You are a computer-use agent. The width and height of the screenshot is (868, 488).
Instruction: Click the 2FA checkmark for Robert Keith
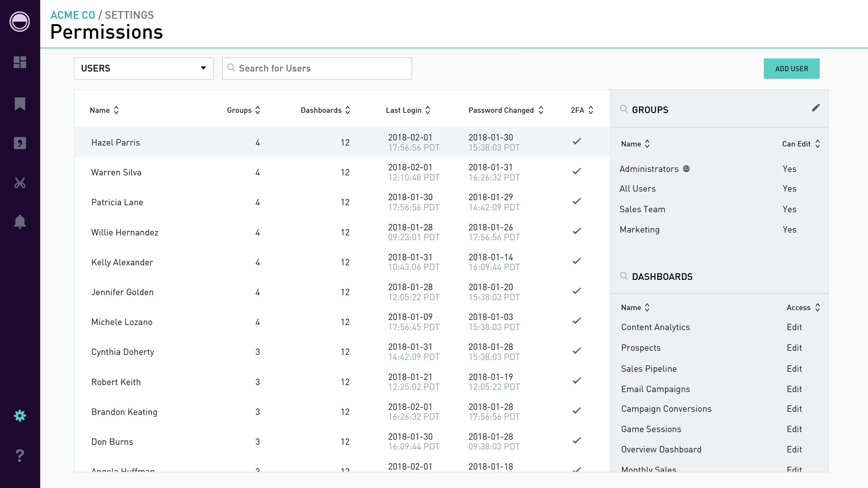click(577, 381)
